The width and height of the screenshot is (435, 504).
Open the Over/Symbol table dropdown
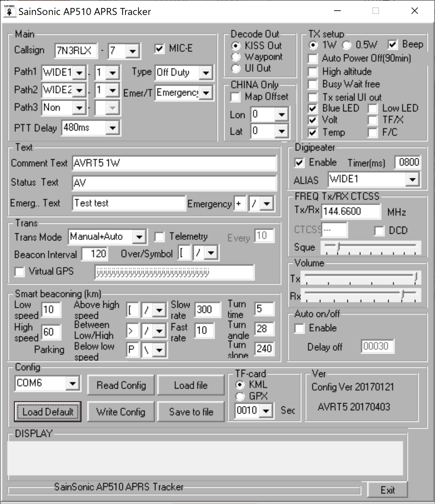click(211, 253)
